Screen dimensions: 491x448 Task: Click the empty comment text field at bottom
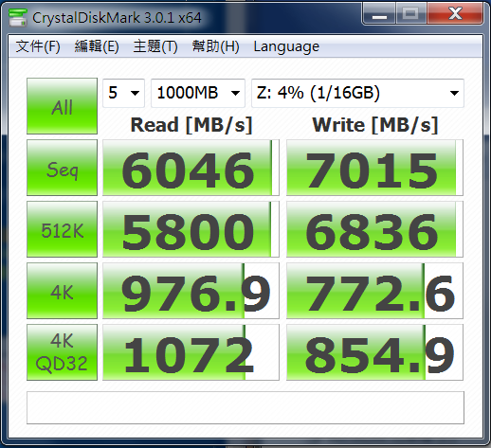click(245, 408)
